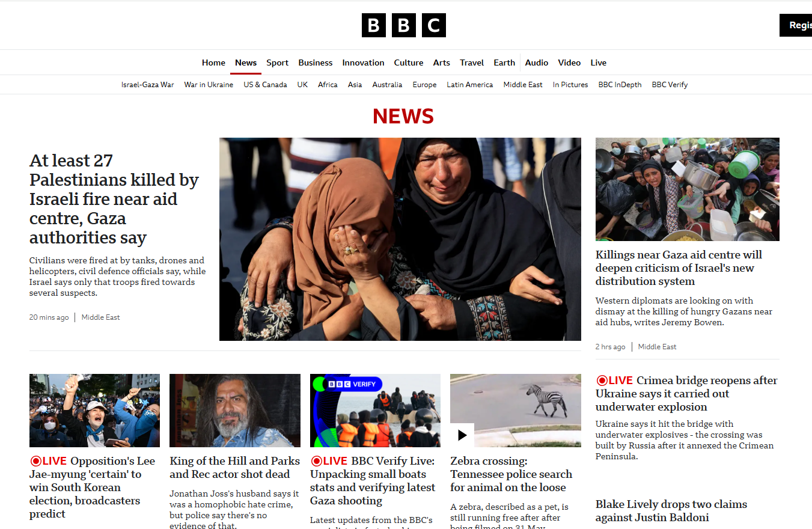Open the Europe subsection

point(424,85)
